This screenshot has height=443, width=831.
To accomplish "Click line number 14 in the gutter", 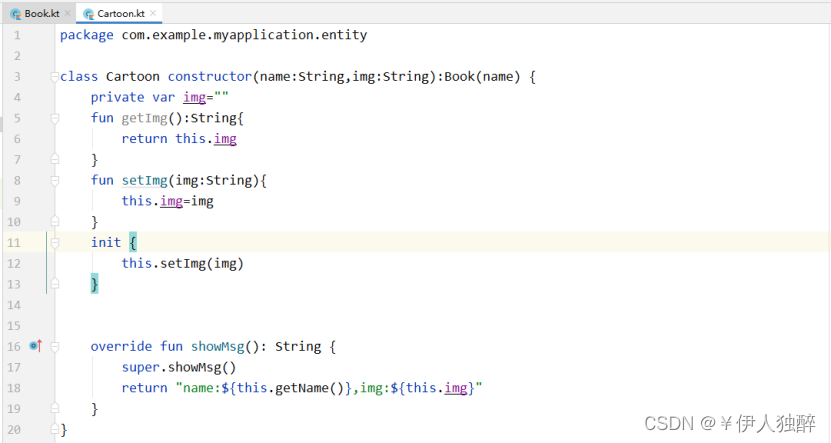I will [x=14, y=305].
